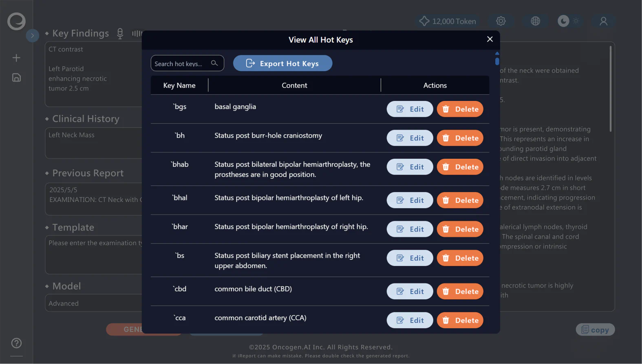Viewport: 642px width, 364px height.
Task: Click the Oncogen logo icon
Action: [x=16, y=21]
